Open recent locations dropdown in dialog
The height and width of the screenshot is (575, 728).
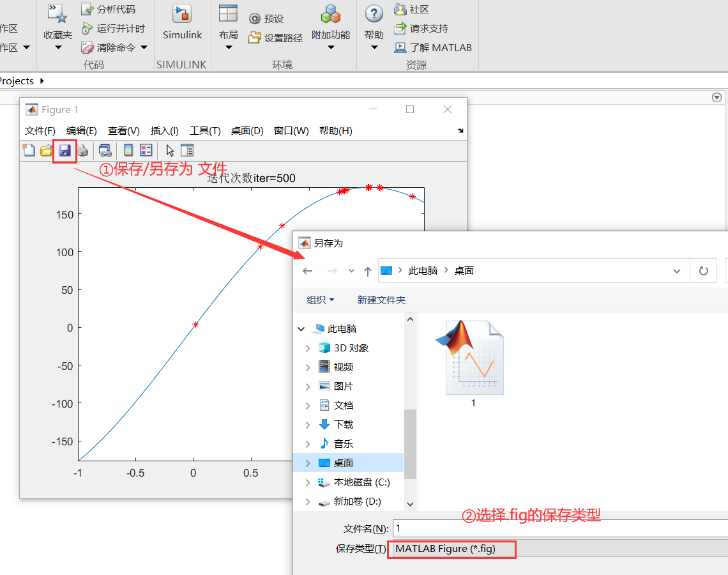[351, 271]
